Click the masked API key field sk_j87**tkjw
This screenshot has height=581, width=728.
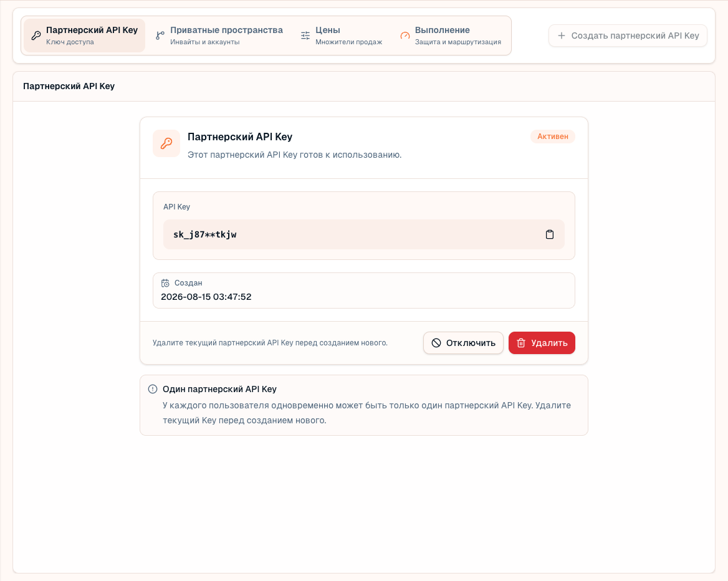(364, 234)
